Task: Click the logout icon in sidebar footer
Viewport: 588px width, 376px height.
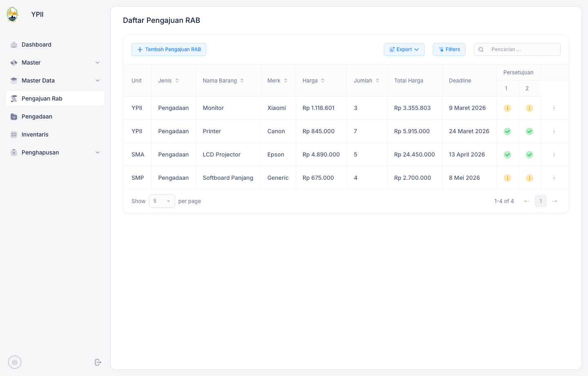Action: [98, 362]
